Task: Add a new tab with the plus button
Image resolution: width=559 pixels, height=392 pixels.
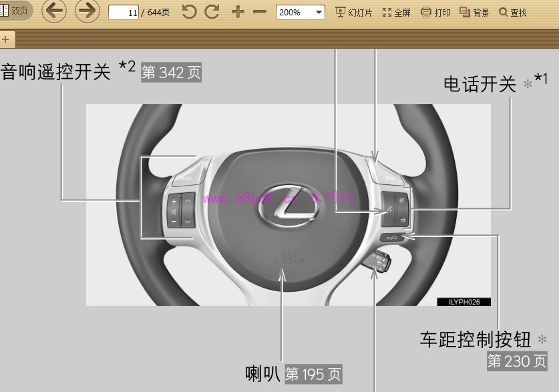Action: tap(6, 39)
